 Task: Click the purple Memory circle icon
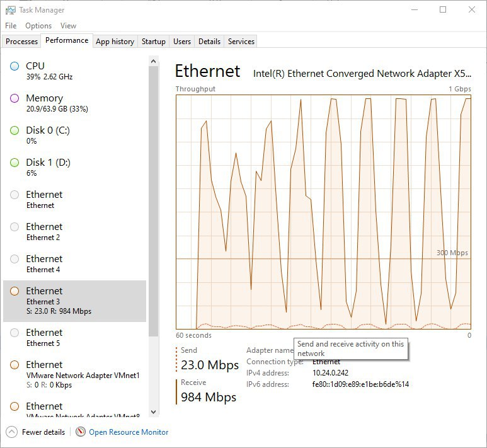click(14, 98)
